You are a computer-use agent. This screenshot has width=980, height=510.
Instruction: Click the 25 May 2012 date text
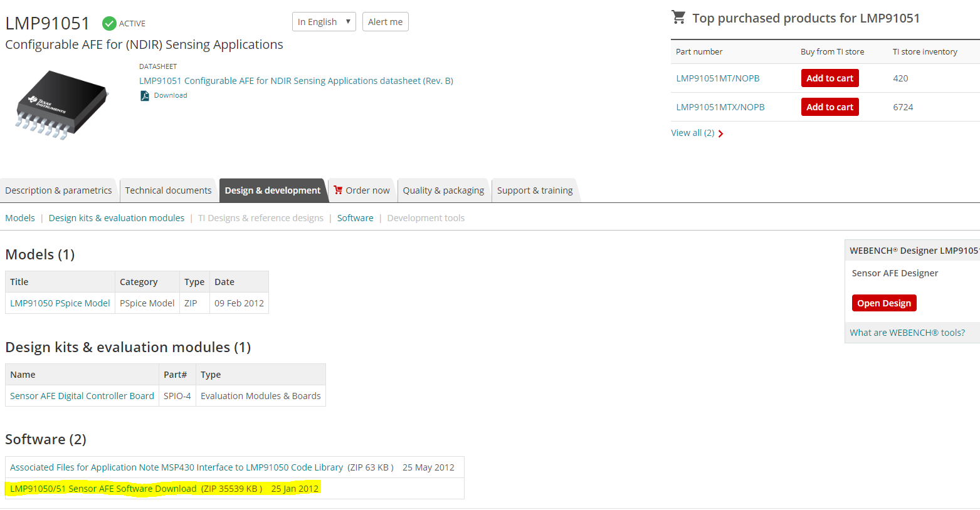428,467
